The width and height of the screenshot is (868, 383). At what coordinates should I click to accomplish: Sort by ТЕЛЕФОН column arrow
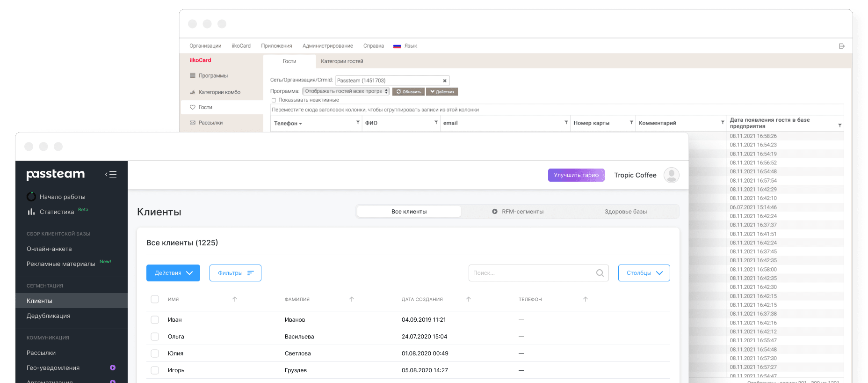pyautogui.click(x=586, y=299)
